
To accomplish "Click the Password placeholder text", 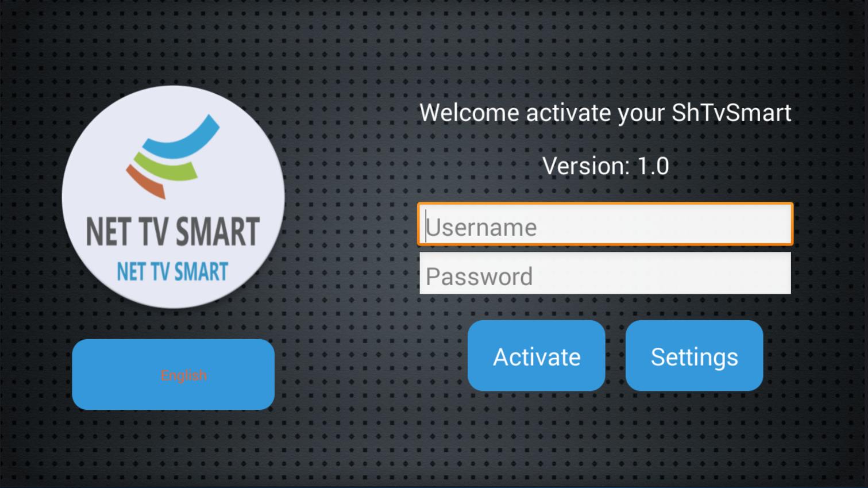I will (479, 276).
